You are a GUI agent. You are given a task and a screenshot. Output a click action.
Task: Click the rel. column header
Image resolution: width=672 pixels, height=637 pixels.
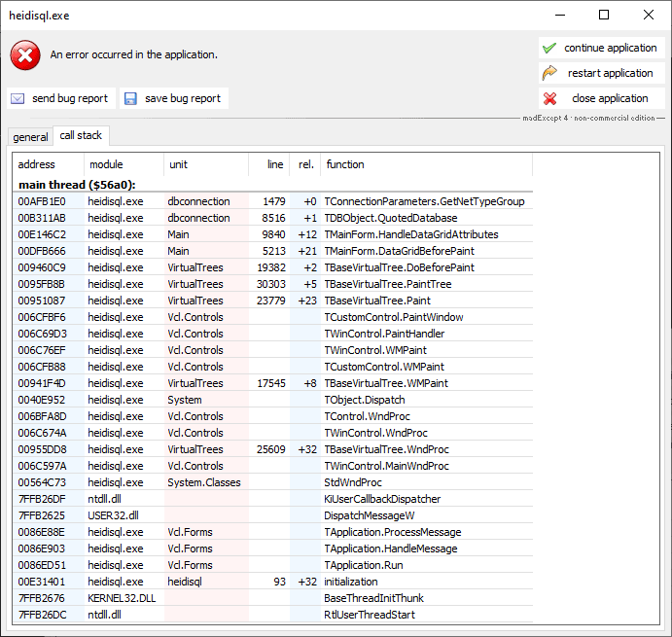click(x=304, y=164)
